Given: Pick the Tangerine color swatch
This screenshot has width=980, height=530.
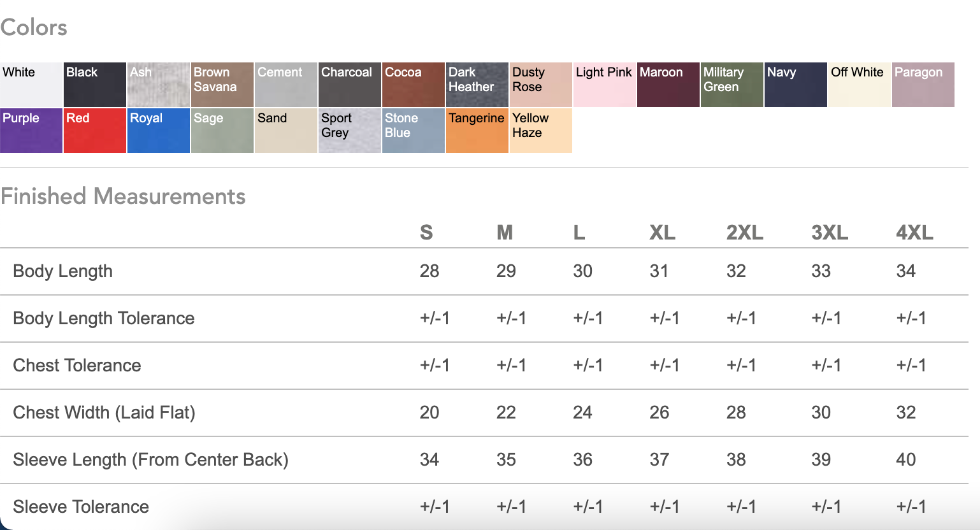Looking at the screenshot, I should 477,131.
